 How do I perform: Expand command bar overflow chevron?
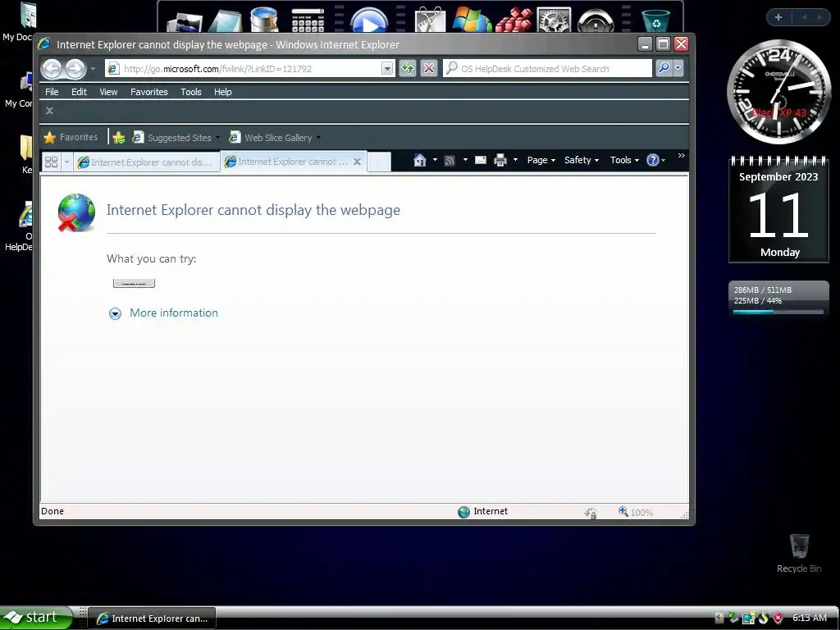point(682,155)
